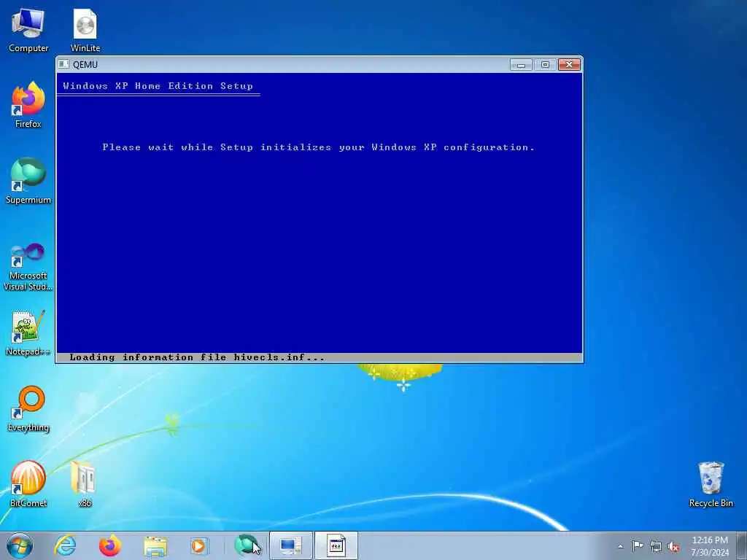Select the x86 folder on desktop
This screenshot has height=560, width=747.
(x=85, y=484)
